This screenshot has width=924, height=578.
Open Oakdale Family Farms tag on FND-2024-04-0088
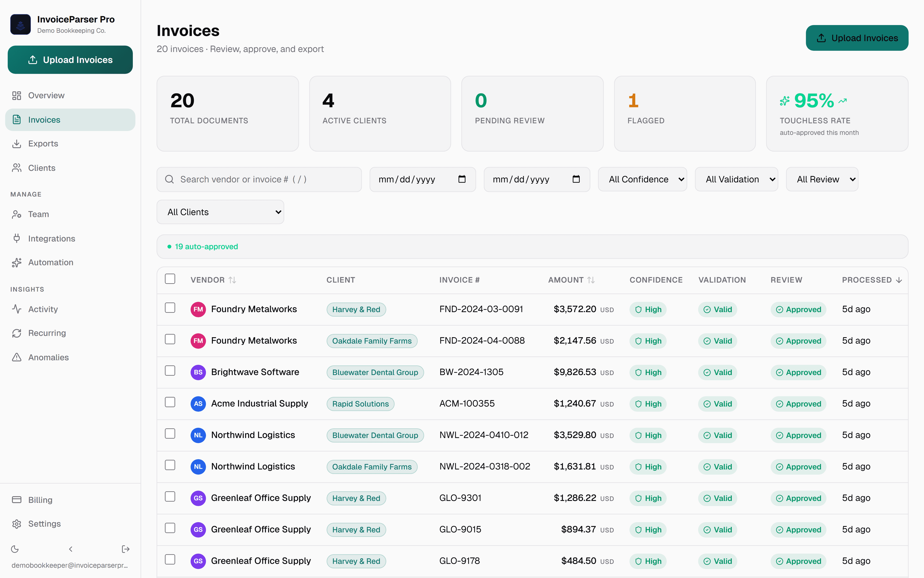(x=372, y=341)
